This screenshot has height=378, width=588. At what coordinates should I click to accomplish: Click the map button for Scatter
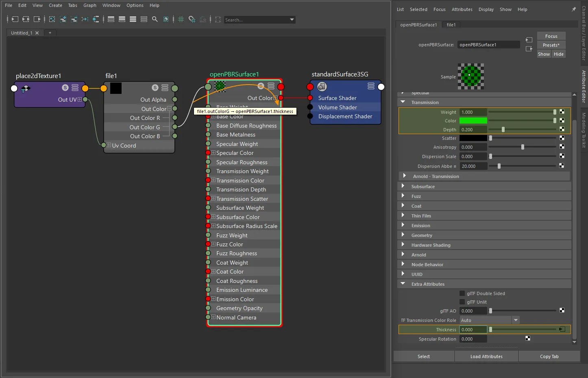tap(562, 138)
